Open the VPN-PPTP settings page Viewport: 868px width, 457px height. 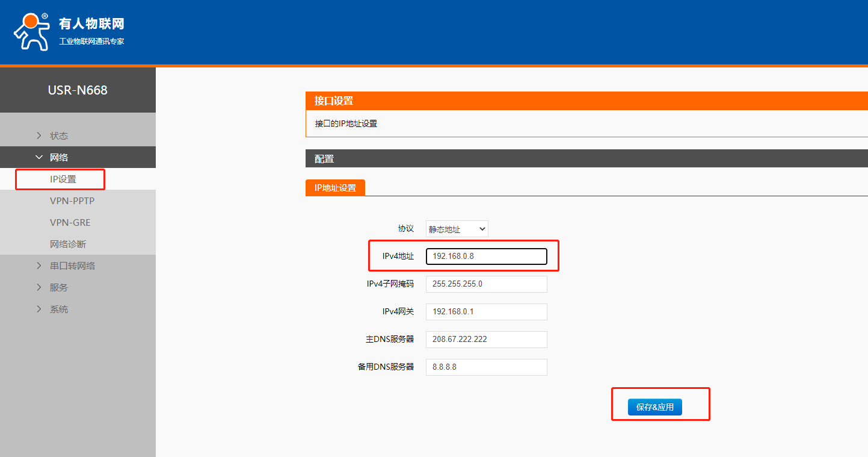coord(72,201)
